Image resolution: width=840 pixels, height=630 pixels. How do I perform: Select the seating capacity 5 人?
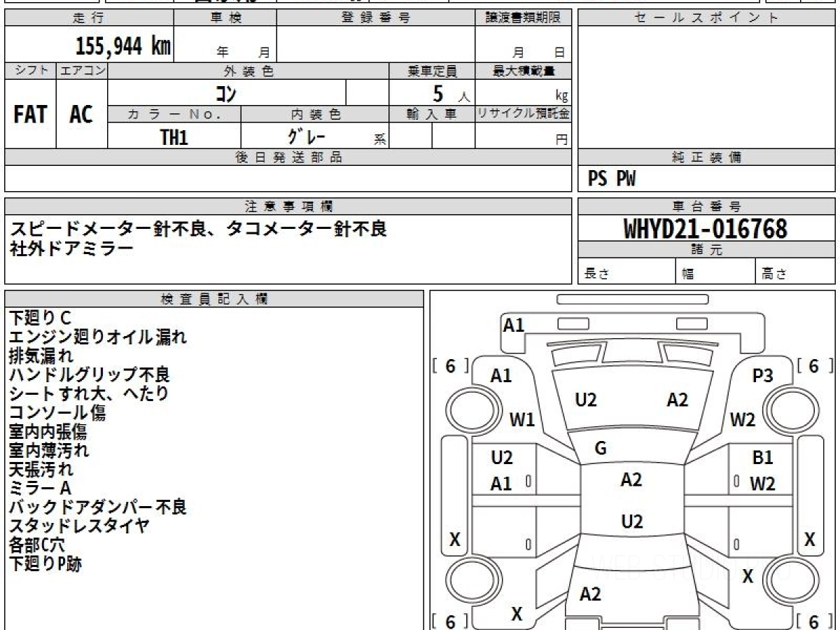[451, 94]
